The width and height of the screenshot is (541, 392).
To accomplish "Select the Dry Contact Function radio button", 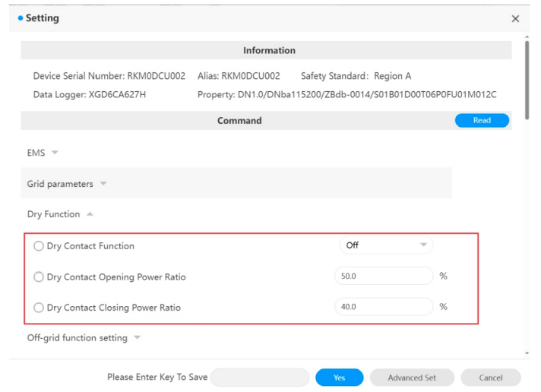I will [x=39, y=246].
